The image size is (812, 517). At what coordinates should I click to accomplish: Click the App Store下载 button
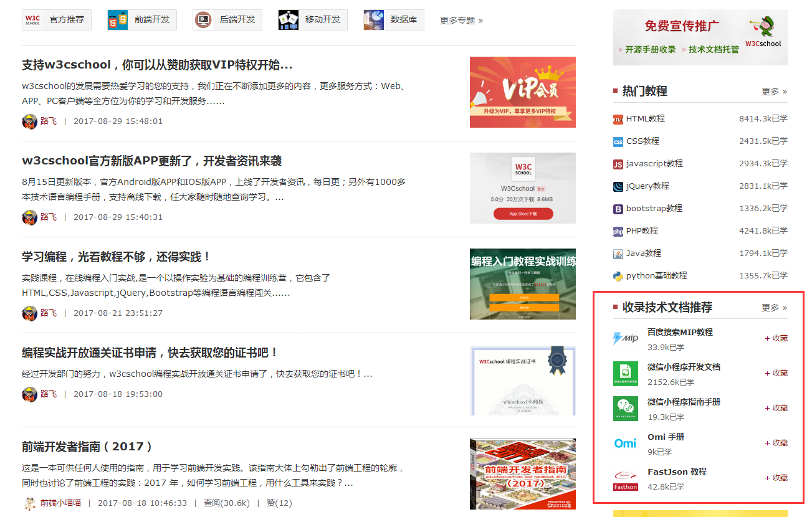pos(523,213)
